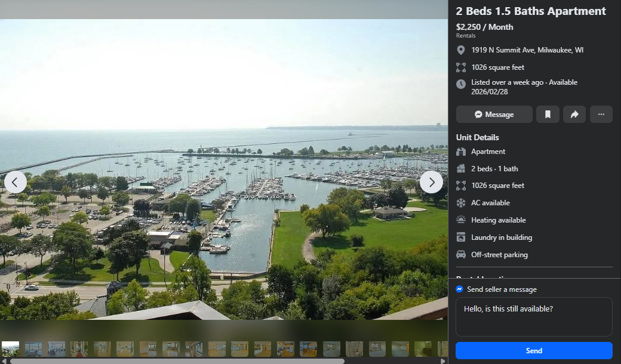621x364 pixels.
Task: Click the building icon beside Apartment
Action: click(461, 152)
